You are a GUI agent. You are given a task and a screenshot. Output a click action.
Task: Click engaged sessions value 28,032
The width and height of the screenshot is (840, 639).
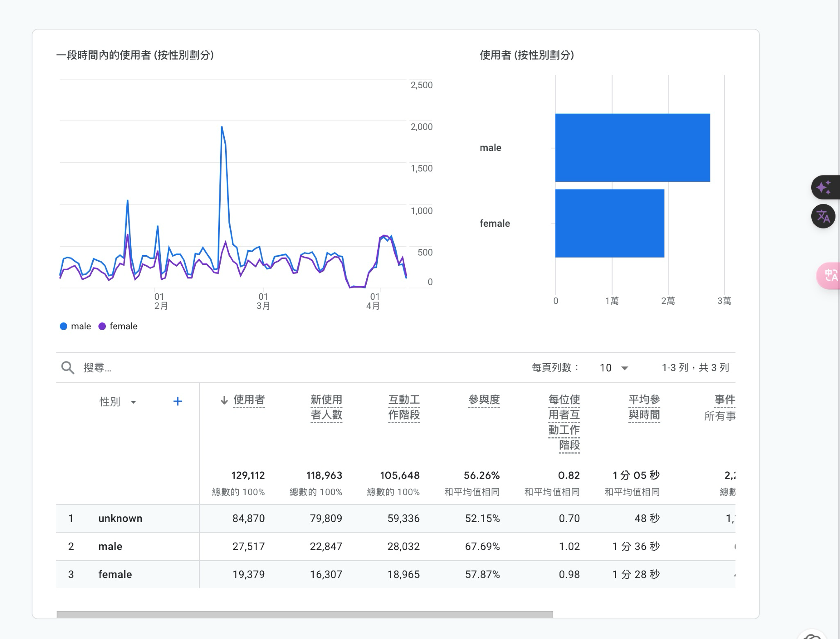[404, 546]
